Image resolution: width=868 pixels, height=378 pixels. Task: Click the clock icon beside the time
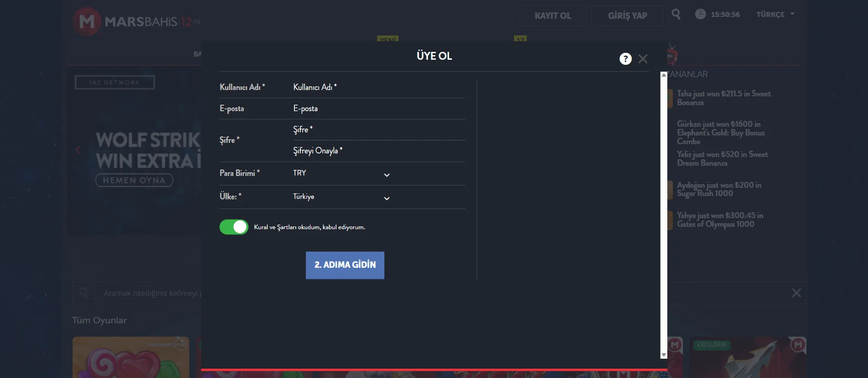point(700,14)
